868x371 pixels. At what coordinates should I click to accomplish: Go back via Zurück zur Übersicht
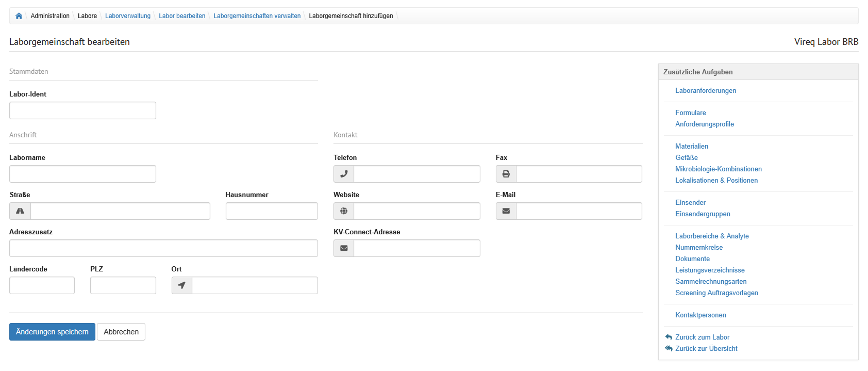pos(706,349)
